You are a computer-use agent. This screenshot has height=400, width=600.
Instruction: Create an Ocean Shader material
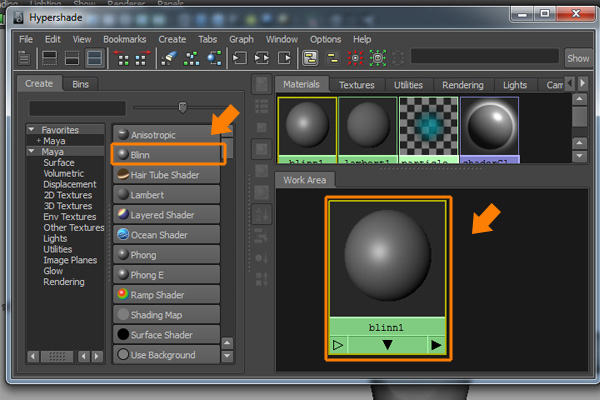pos(167,235)
